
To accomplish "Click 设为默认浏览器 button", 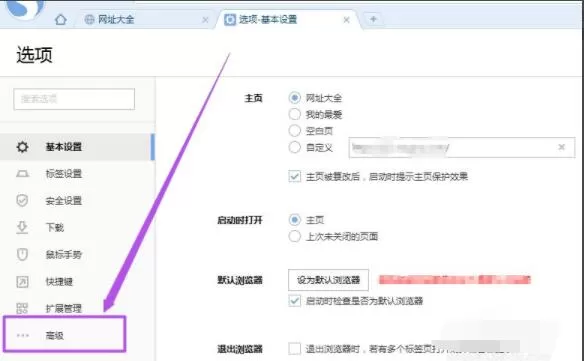I will click(x=328, y=280).
